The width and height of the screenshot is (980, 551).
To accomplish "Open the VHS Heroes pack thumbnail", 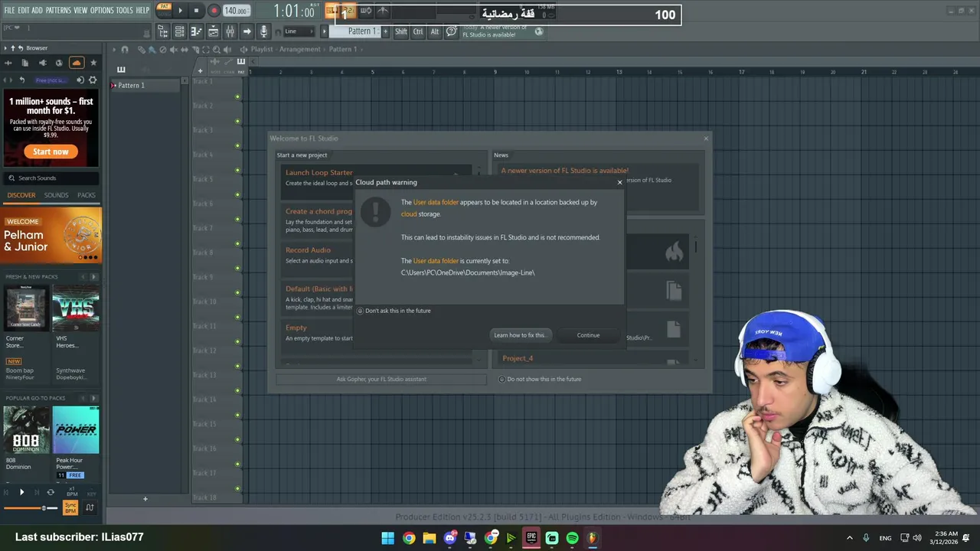I will [x=76, y=308].
